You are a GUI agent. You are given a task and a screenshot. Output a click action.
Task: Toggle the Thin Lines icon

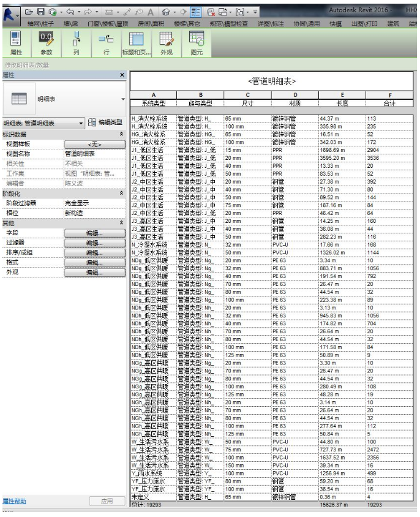[195, 12]
